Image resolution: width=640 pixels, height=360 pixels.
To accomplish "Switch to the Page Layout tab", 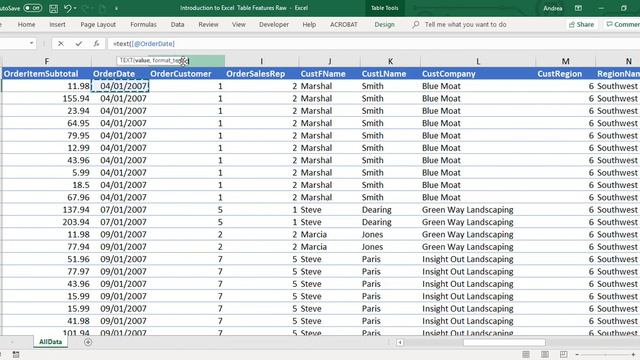I will tap(98, 24).
